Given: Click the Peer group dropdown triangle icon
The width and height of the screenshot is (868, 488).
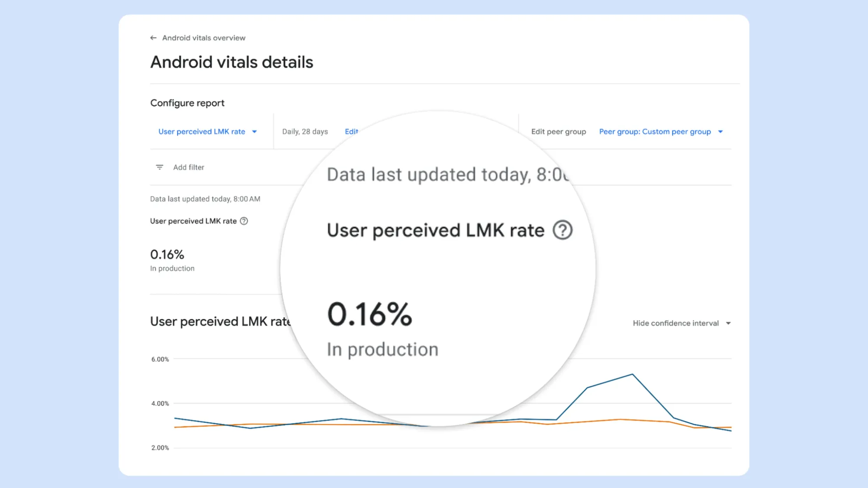Looking at the screenshot, I should click(720, 131).
